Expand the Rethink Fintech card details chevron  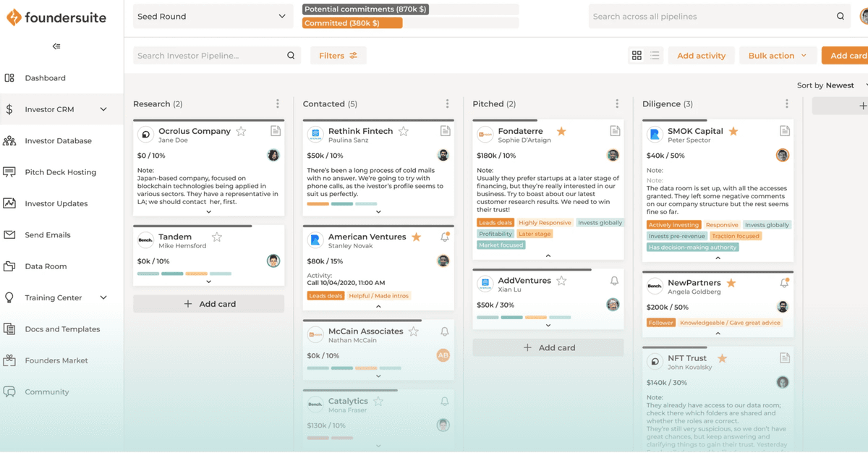[378, 211]
